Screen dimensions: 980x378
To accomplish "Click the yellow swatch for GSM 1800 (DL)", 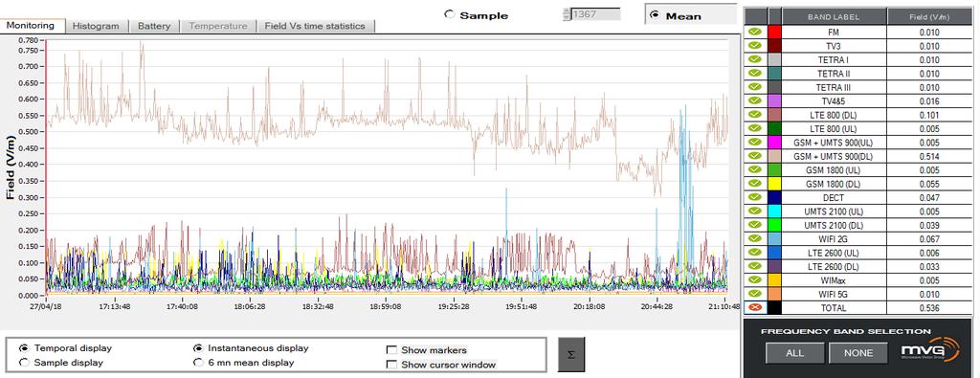I will click(x=774, y=183).
